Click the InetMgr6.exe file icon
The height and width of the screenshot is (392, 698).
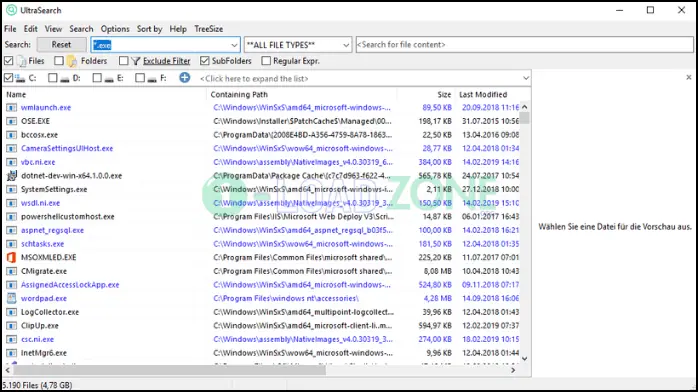12,353
